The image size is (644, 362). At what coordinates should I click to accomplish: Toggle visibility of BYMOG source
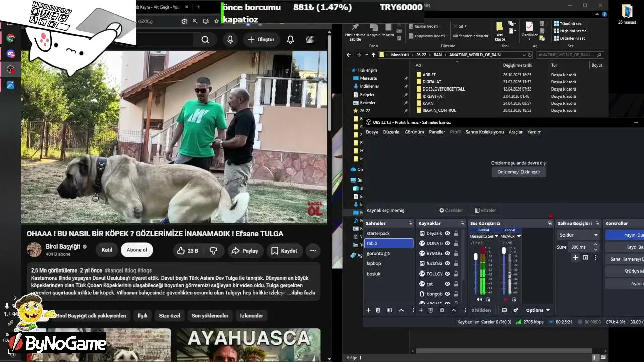[x=447, y=253]
